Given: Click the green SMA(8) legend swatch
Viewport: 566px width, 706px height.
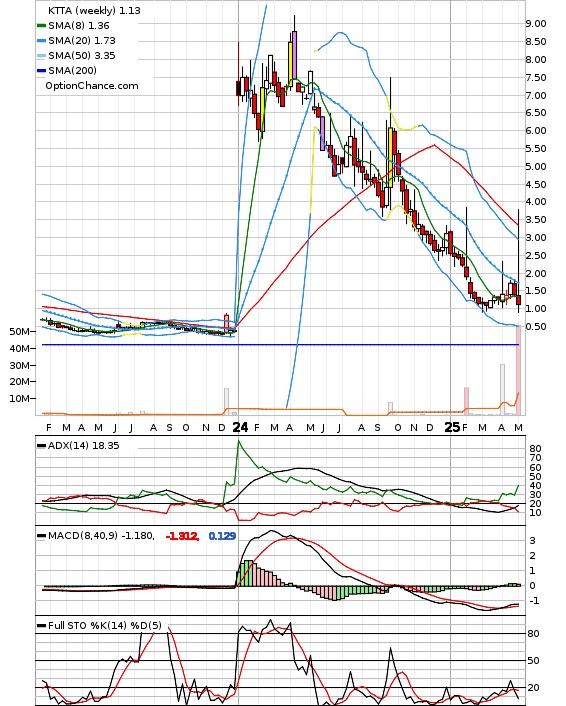Looking at the screenshot, I should tap(41, 26).
